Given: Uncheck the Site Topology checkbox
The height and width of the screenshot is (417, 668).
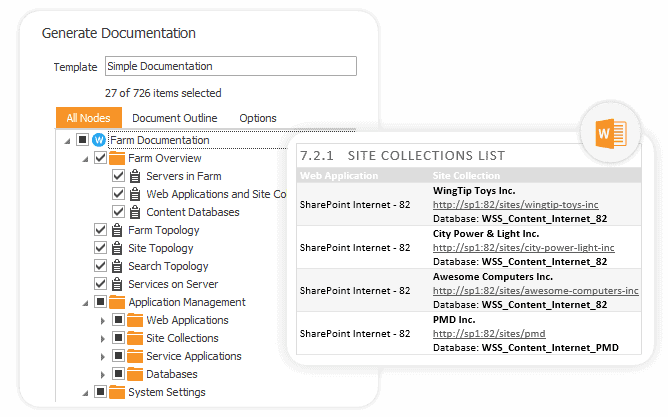Looking at the screenshot, I should 100,247.
